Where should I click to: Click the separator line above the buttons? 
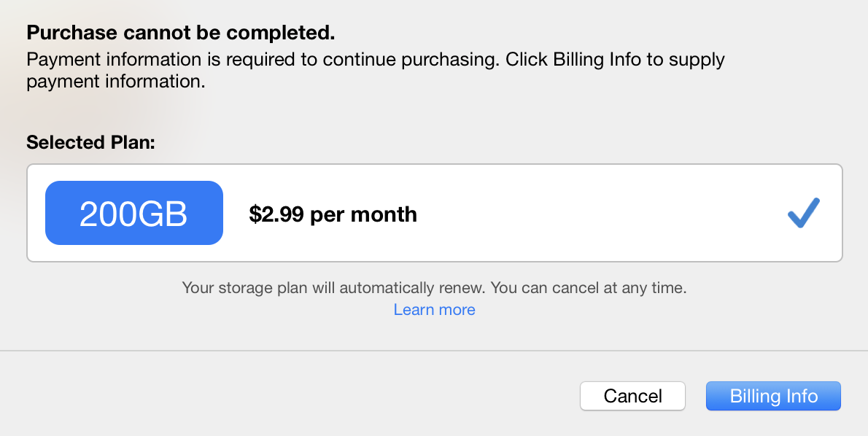coord(434,351)
